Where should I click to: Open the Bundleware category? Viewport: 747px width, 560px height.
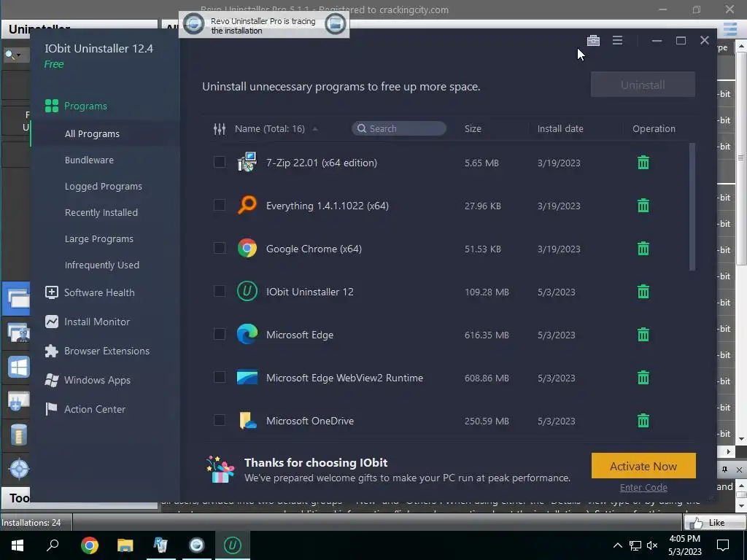click(x=89, y=160)
